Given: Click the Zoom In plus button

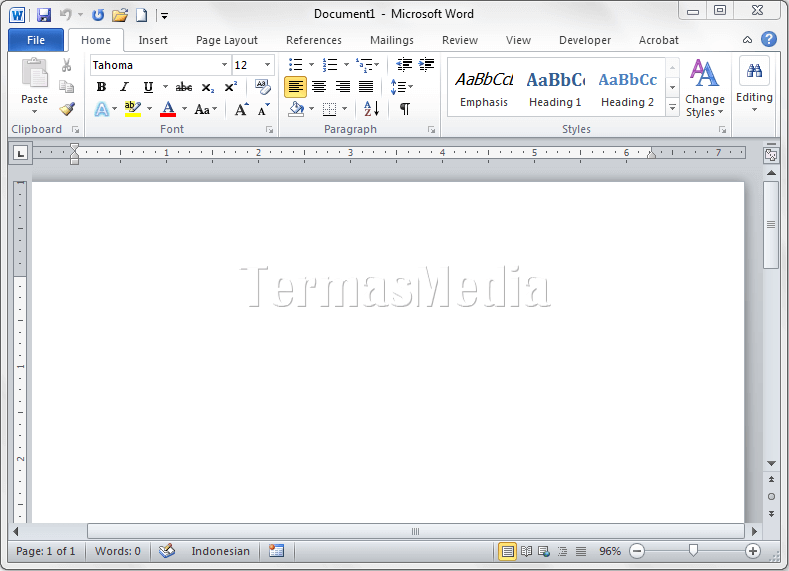Looking at the screenshot, I should [753, 551].
